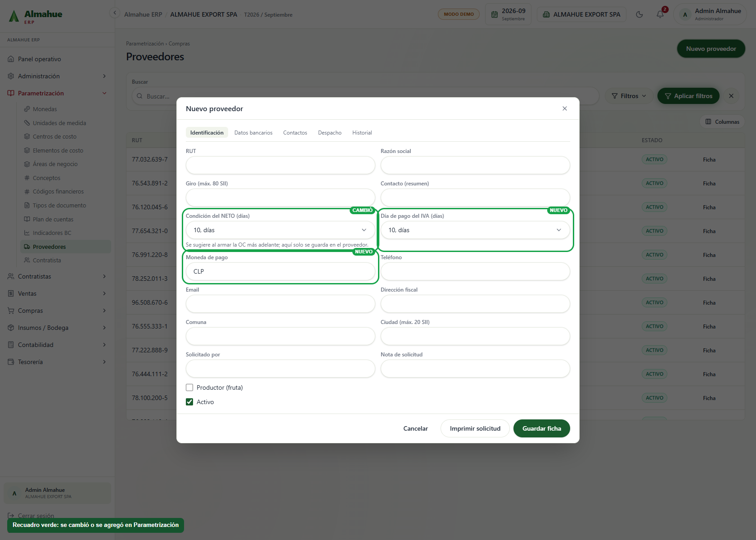The width and height of the screenshot is (756, 540).
Task: Click the calendar icon for 2026-09
Action: tap(495, 14)
